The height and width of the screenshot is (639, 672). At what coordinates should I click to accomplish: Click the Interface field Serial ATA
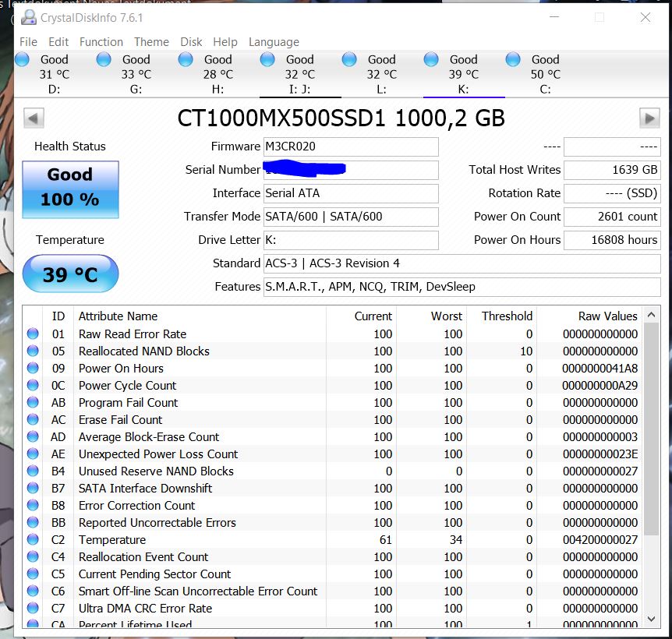coord(351,193)
